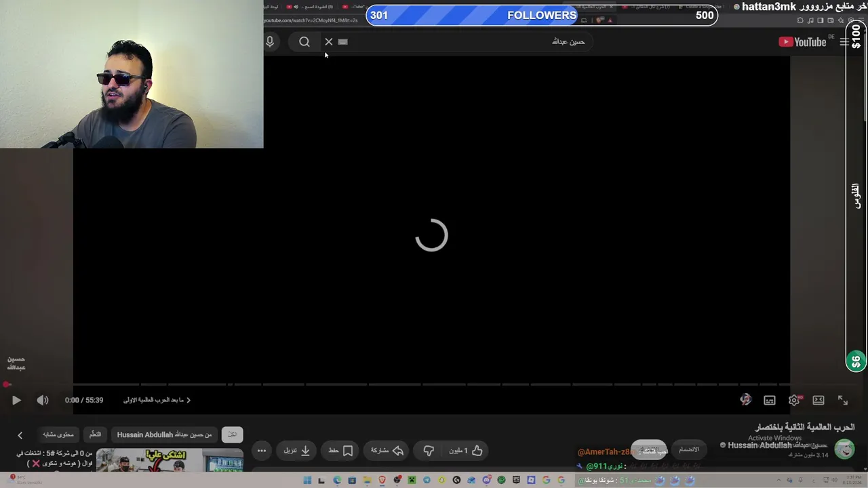Open the YouTube home logo

click(x=802, y=42)
